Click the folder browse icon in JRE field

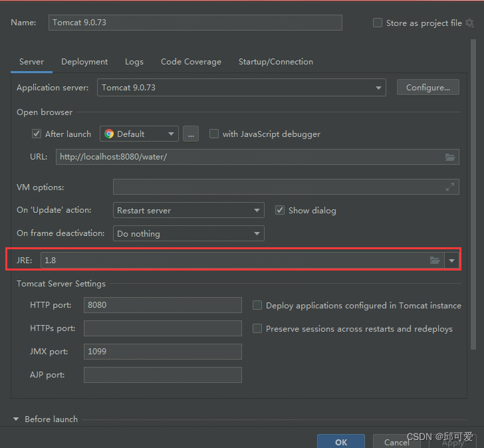(x=435, y=261)
